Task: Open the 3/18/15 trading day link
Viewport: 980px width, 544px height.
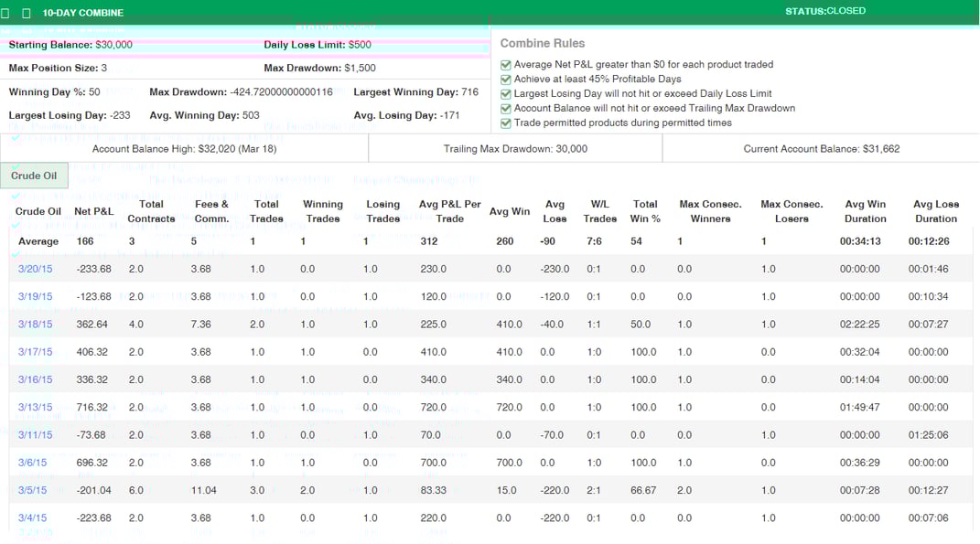Action: click(x=35, y=325)
